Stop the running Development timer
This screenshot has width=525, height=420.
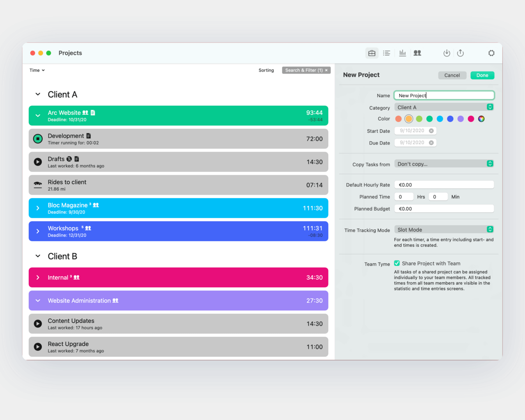pyautogui.click(x=38, y=139)
